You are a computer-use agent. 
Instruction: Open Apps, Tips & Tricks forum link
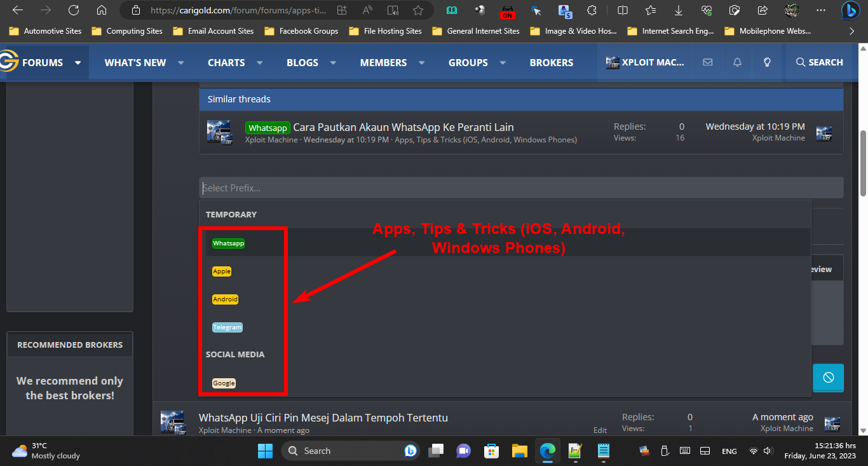486,140
